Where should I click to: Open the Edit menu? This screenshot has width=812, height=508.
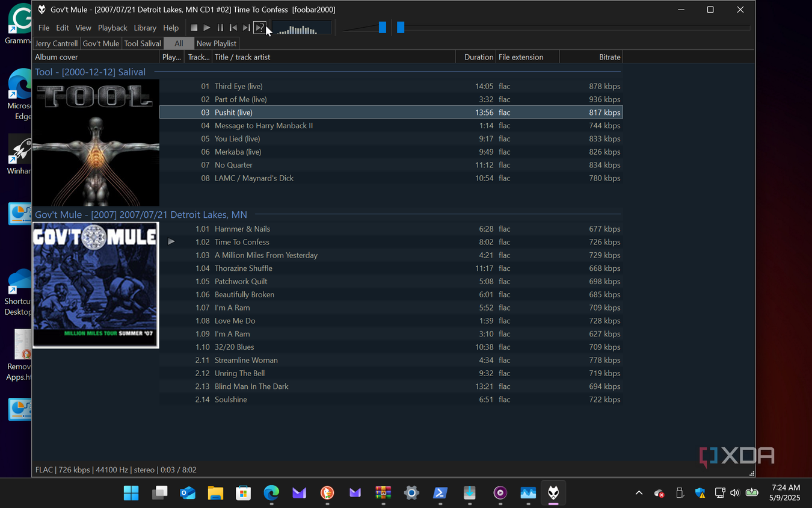point(63,28)
